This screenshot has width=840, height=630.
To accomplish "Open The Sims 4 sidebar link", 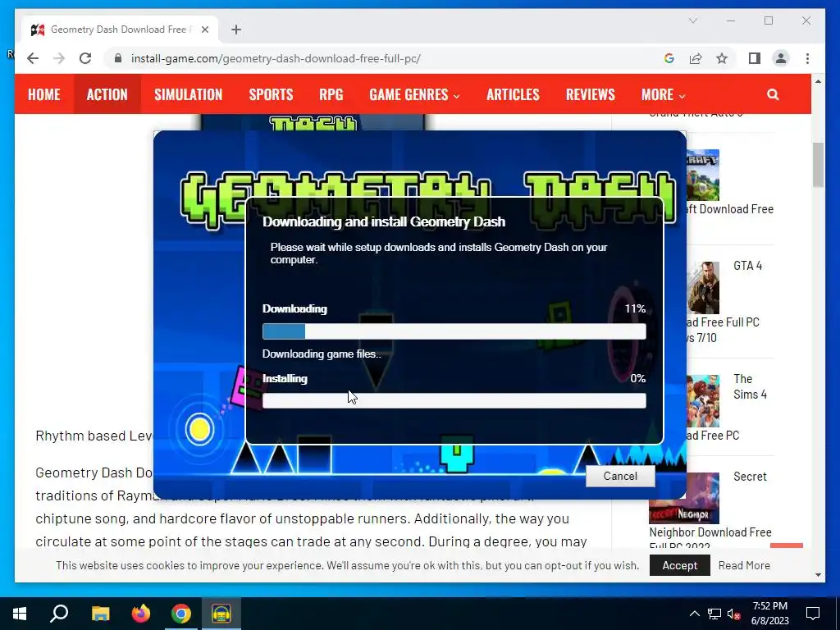I will (x=750, y=387).
